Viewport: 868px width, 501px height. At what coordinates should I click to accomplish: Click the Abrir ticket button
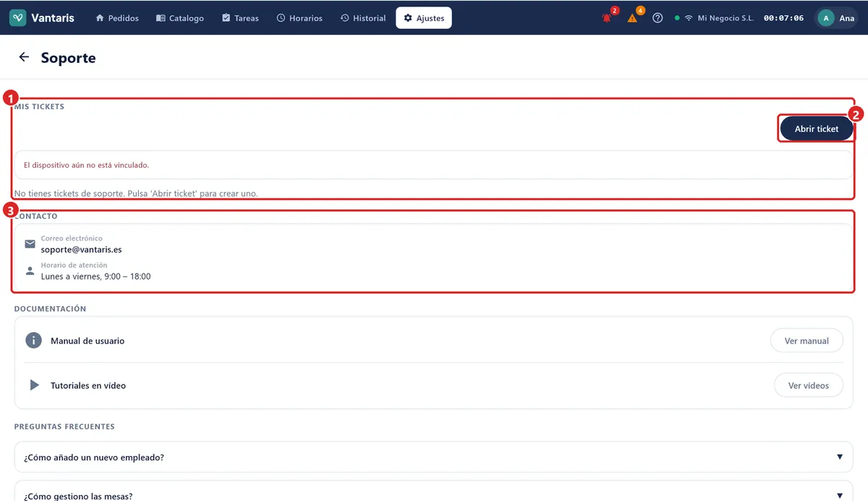(x=817, y=129)
